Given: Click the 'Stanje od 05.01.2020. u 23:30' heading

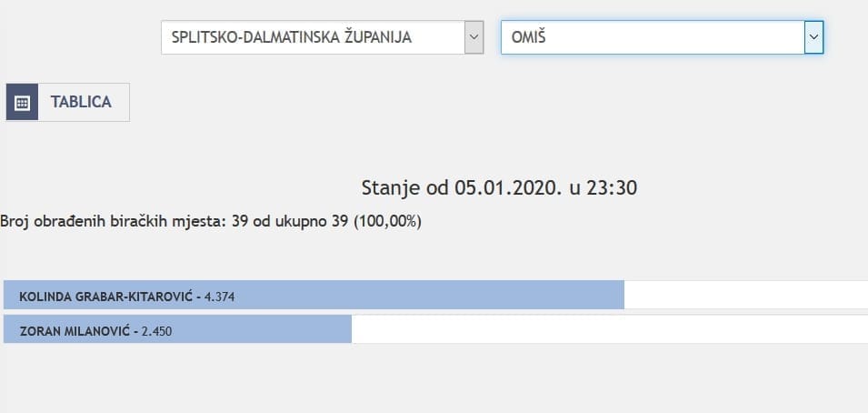Looking at the screenshot, I should click(x=499, y=189).
